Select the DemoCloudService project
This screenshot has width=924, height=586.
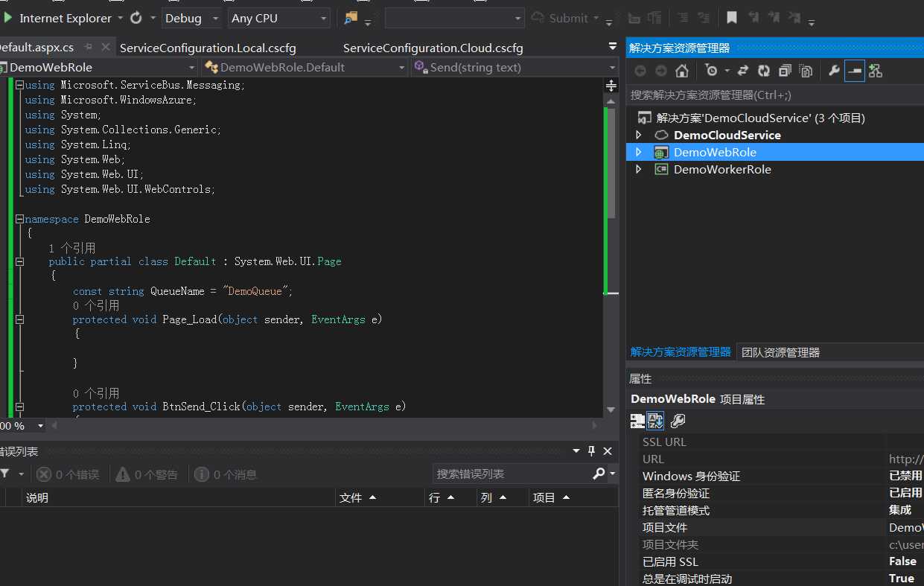(727, 135)
